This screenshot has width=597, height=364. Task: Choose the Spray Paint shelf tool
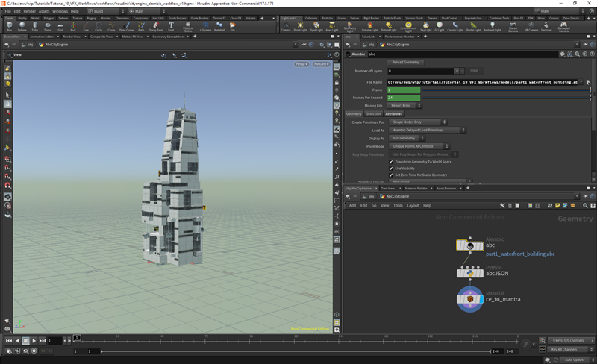(156, 26)
